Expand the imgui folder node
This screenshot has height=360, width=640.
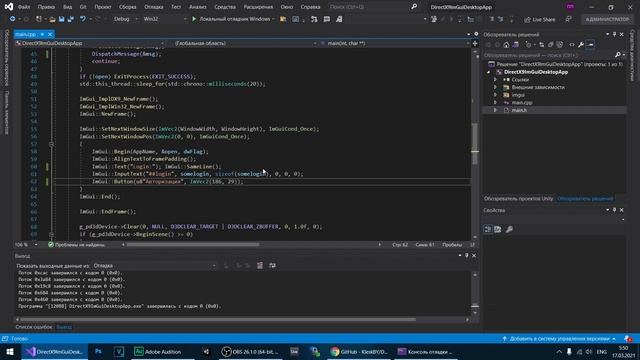(496, 95)
